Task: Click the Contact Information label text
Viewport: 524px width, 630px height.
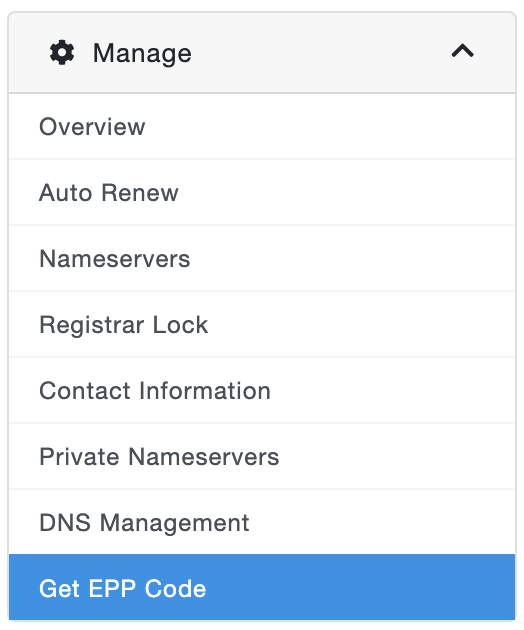Action: pyautogui.click(x=155, y=391)
